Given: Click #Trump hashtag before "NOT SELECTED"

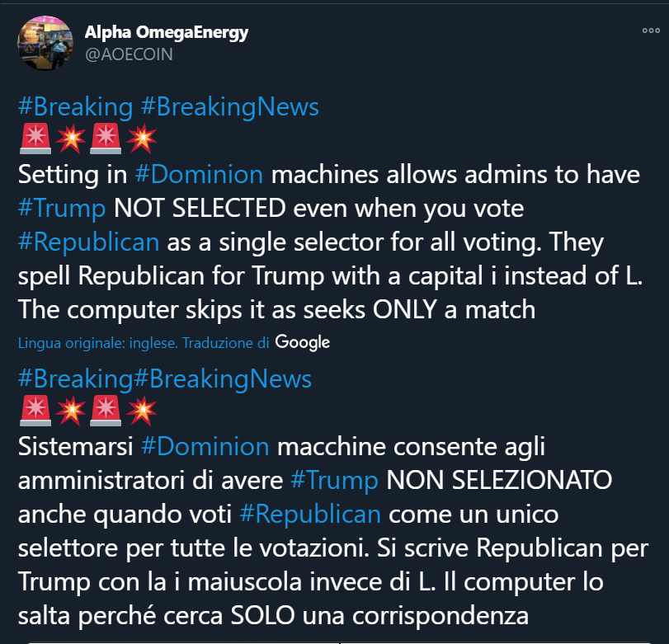Looking at the screenshot, I should tap(61, 209).
